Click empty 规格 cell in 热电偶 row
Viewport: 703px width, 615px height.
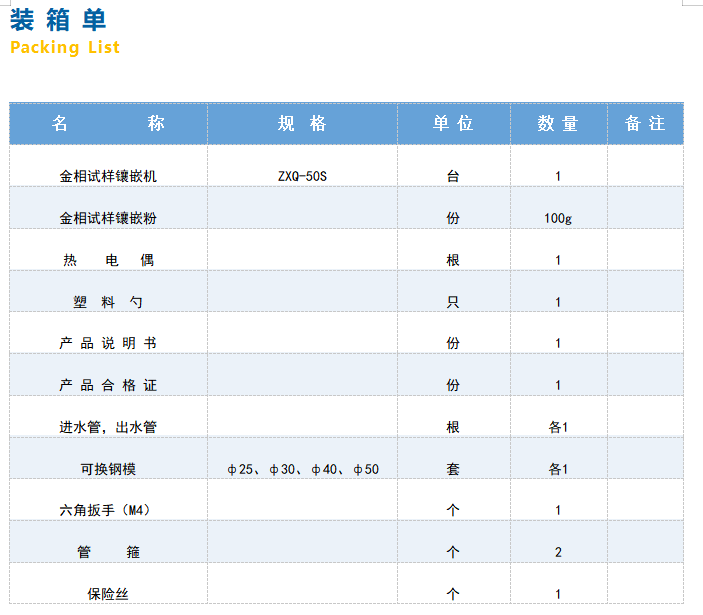pos(302,250)
